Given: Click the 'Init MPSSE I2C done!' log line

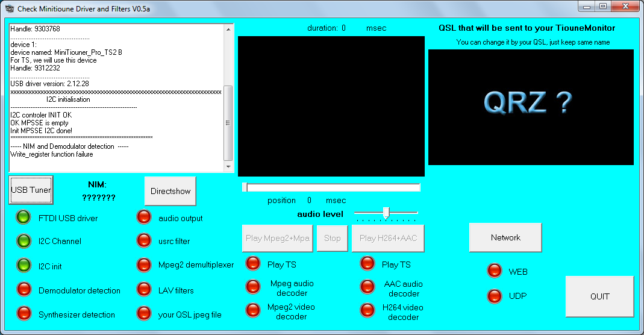Looking at the screenshot, I should click(42, 131).
